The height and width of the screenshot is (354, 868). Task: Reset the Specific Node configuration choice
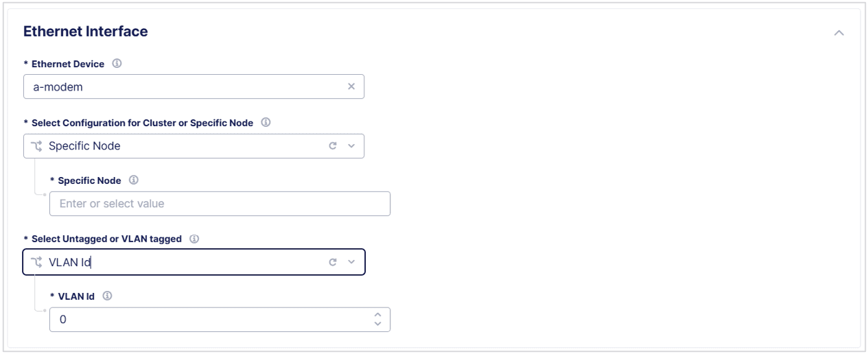coord(333,146)
